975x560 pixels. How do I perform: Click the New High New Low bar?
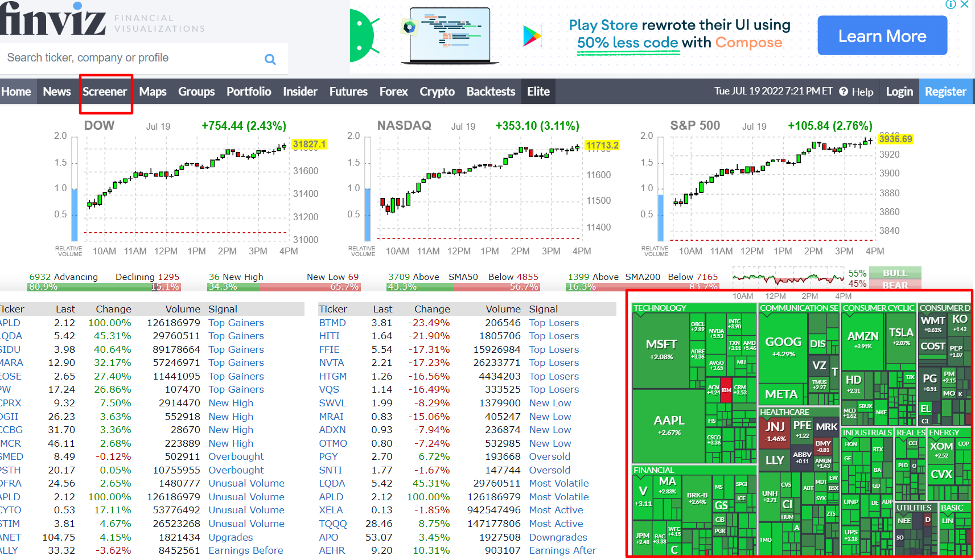coord(283,287)
